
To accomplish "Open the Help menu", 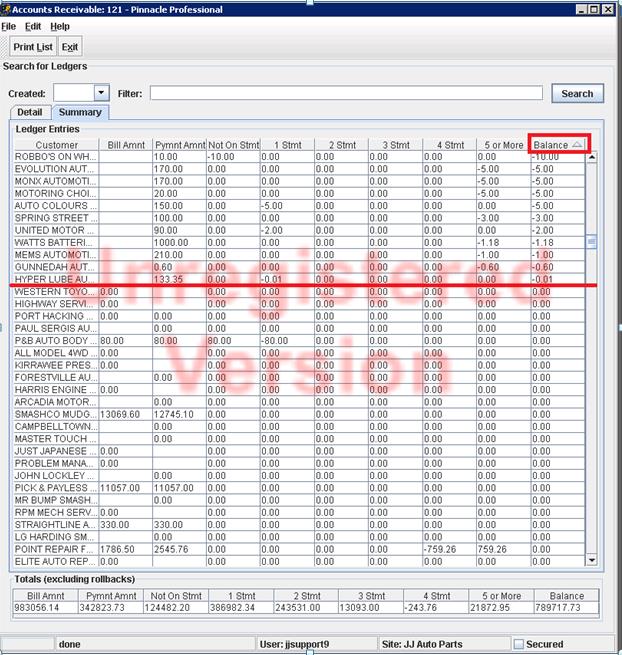I will pos(60,26).
